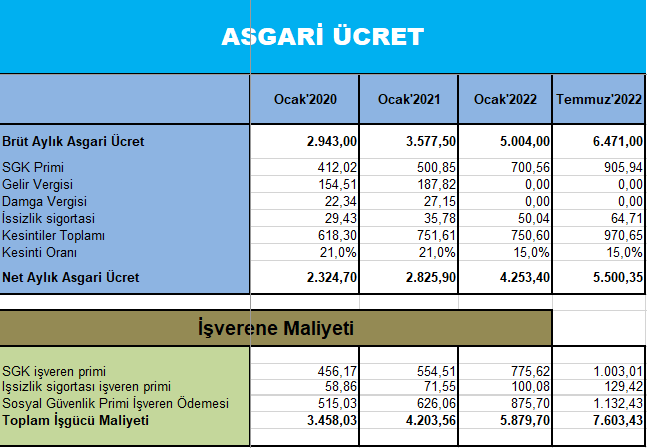This screenshot has width=647, height=448.
Task: Click the cell with value 7.603,43
Action: (599, 420)
